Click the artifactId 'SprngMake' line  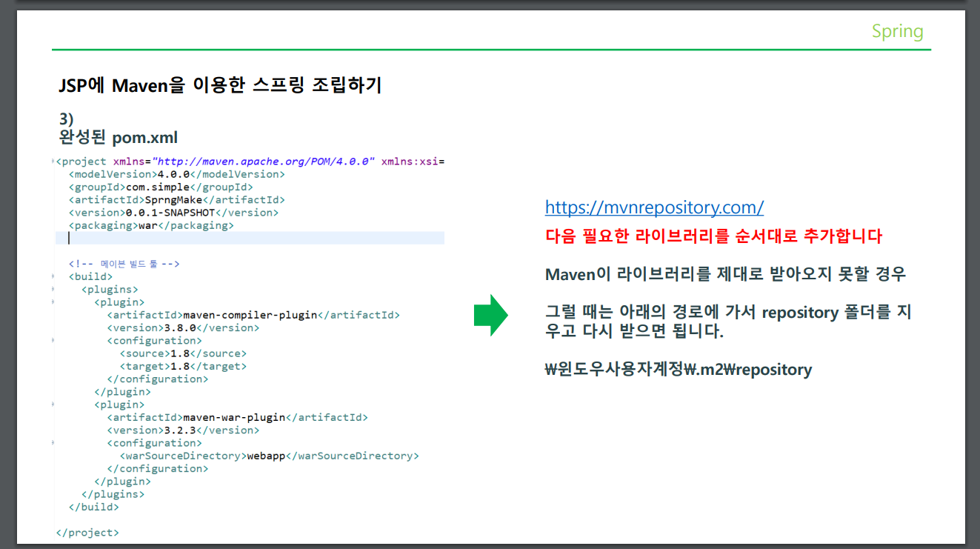(176, 199)
